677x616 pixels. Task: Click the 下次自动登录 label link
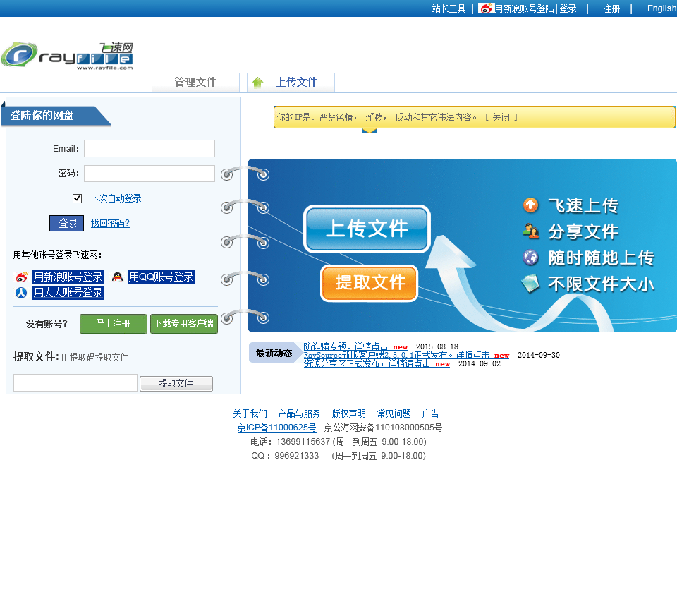116,198
